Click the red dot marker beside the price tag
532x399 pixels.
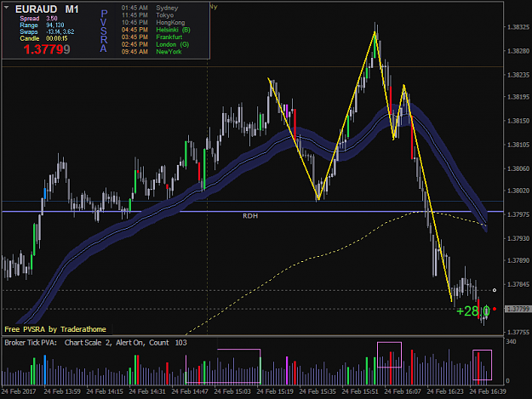click(495, 309)
